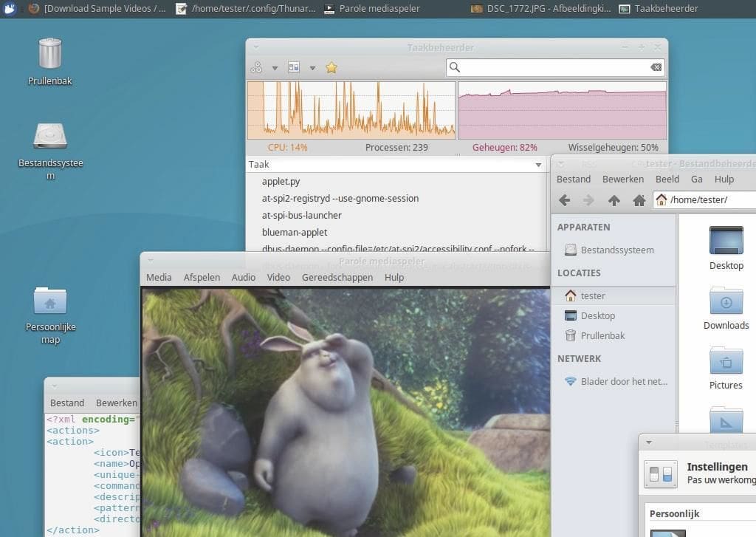Viewport: 756px width, 537px height.
Task: Select the tester location in the sidebar
Action: (594, 295)
